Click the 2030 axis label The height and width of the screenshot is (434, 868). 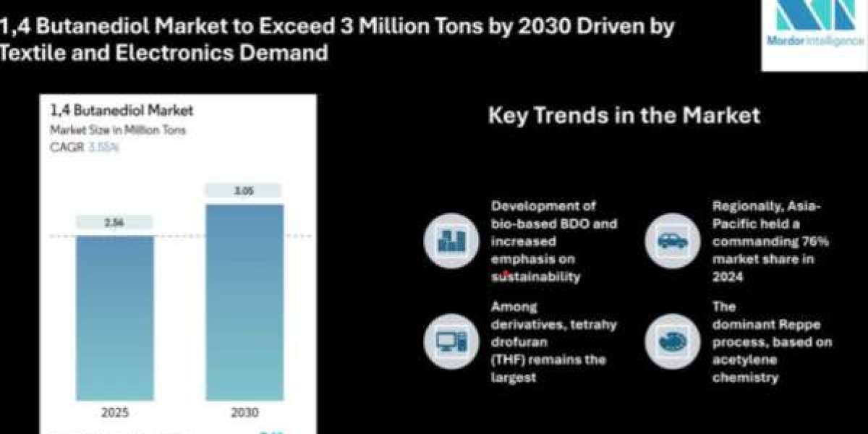[x=243, y=413]
